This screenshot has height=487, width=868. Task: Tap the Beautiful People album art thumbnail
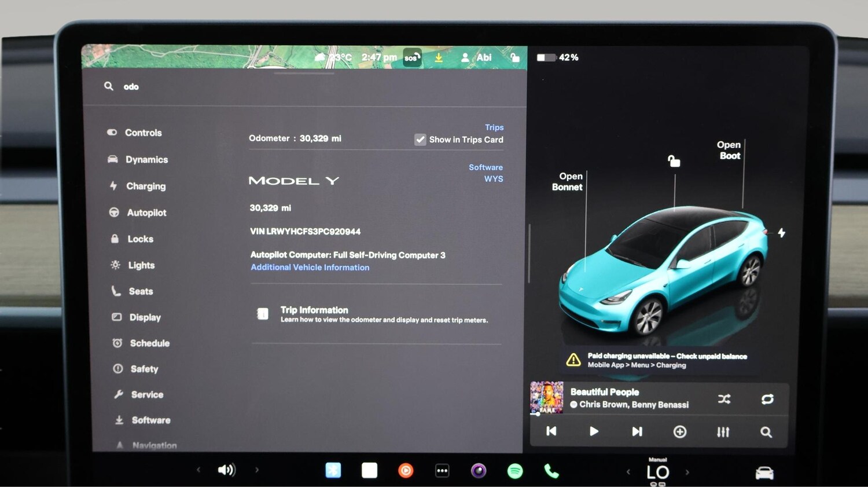(547, 398)
